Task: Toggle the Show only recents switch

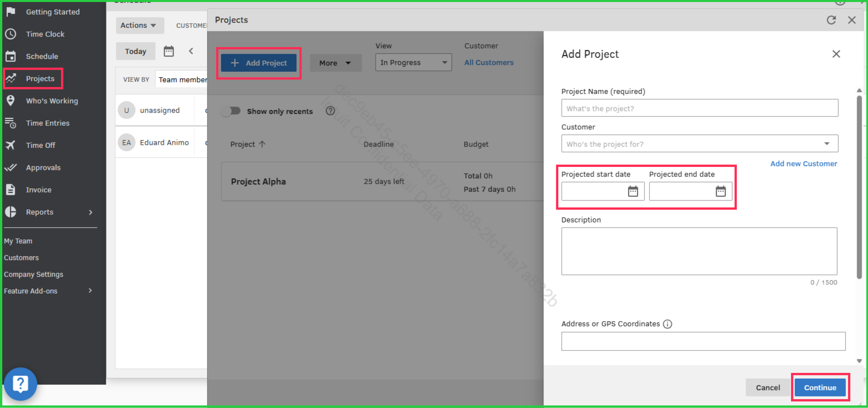Action: coord(231,111)
